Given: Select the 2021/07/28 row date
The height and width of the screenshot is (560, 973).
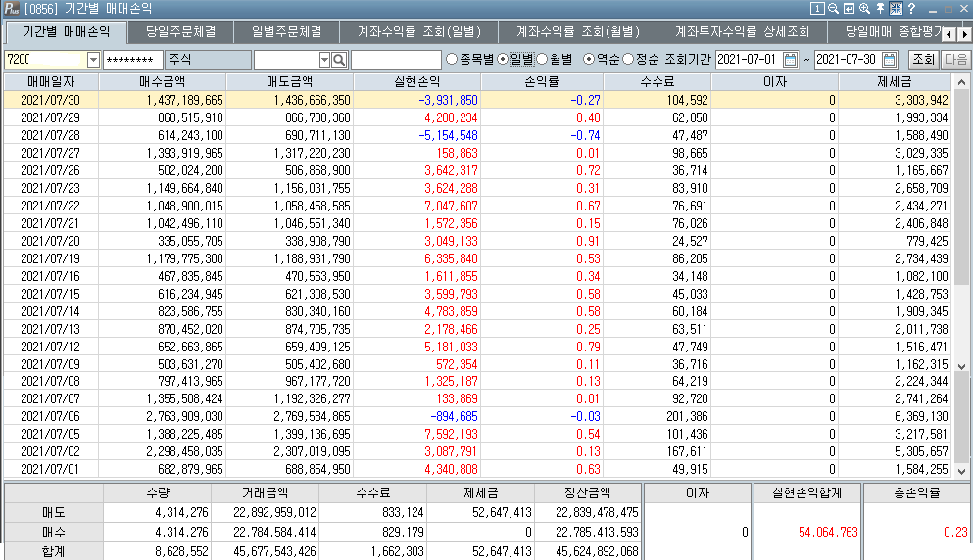Looking at the screenshot, I should click(50, 135).
